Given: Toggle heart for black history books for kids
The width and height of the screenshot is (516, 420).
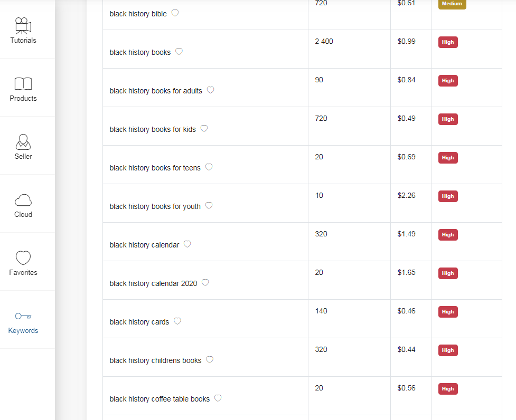Looking at the screenshot, I should pos(204,129).
